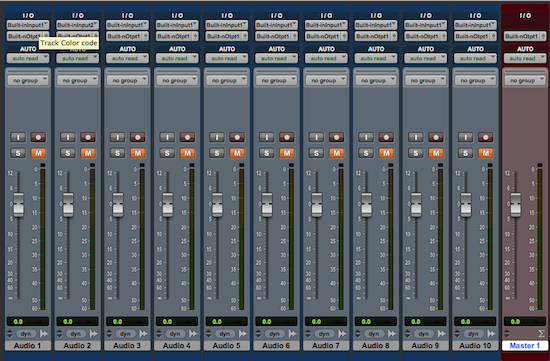This screenshot has height=361, width=550.
Task: Open the Audio 6 output selector
Action: pos(273,36)
